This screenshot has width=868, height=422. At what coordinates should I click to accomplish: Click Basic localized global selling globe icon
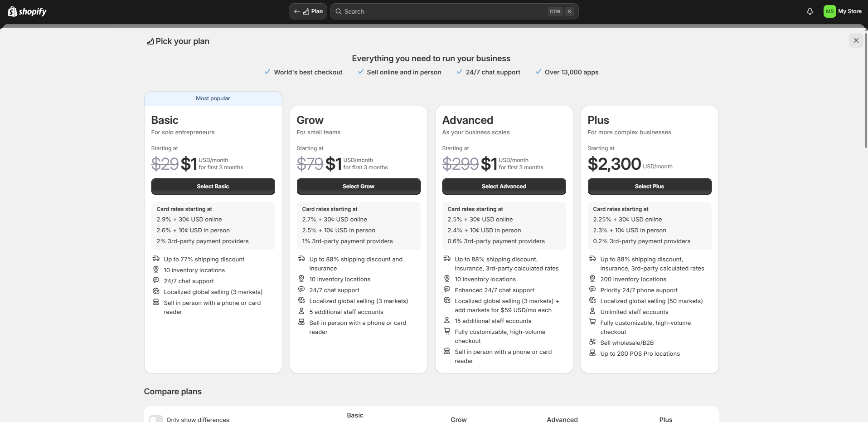pyautogui.click(x=156, y=291)
